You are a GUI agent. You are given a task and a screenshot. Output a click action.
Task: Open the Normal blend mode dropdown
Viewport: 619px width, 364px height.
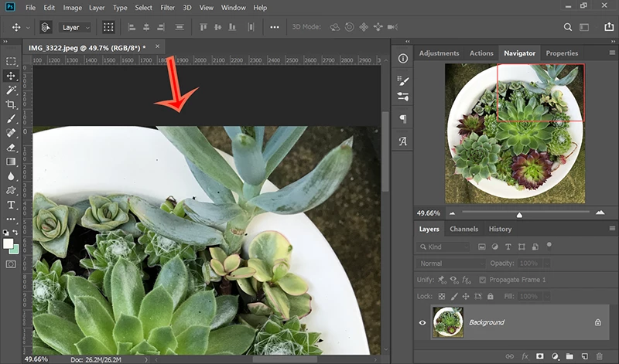pyautogui.click(x=450, y=263)
